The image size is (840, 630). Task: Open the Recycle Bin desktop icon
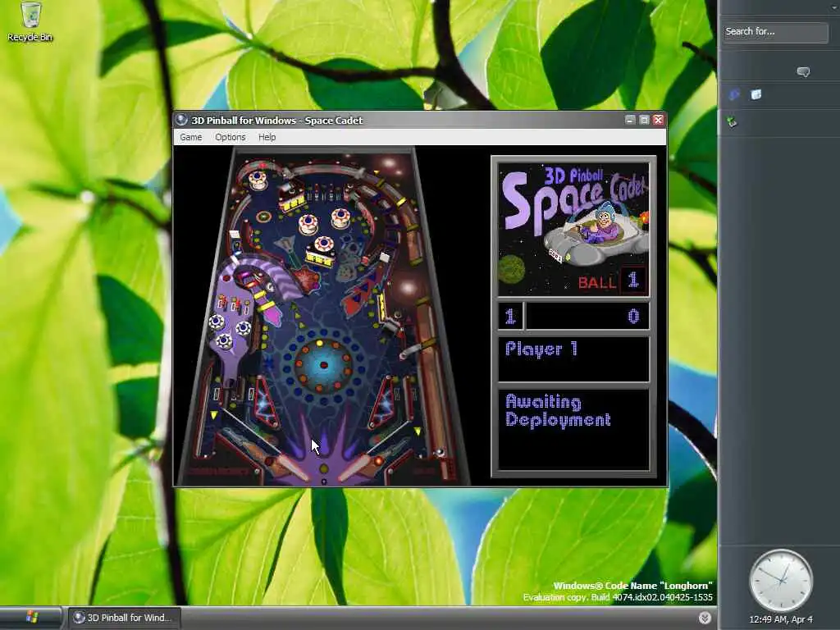pos(30,21)
